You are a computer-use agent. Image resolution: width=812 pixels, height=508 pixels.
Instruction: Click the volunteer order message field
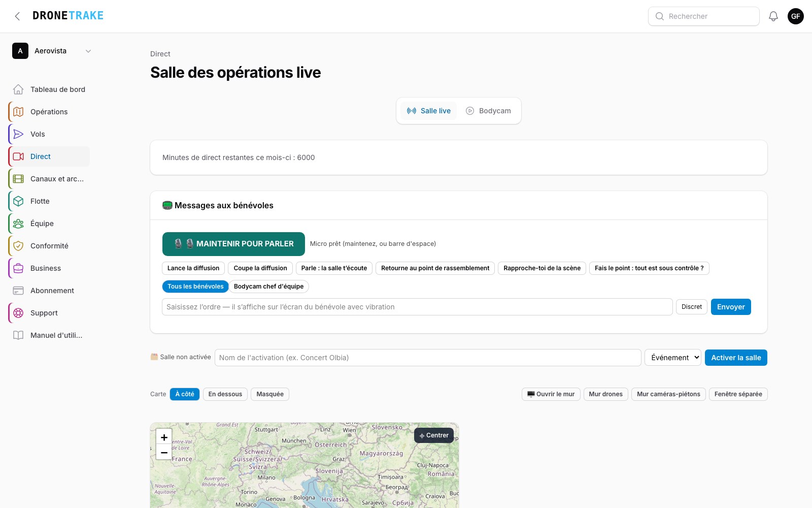417,307
